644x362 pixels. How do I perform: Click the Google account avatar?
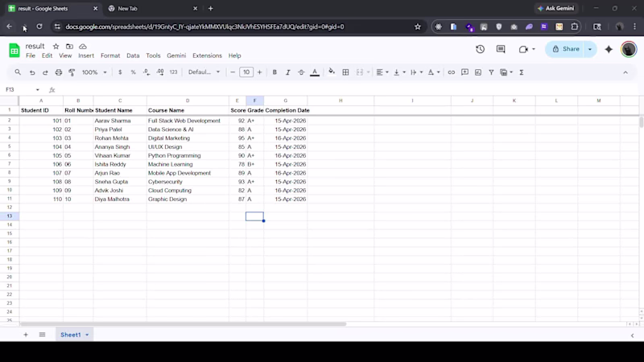pyautogui.click(x=629, y=49)
